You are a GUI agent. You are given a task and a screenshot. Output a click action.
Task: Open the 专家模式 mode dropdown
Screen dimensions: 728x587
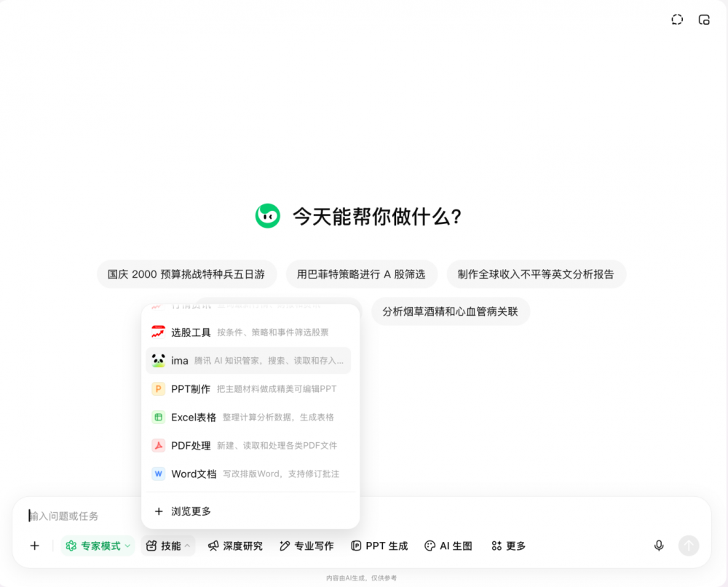pos(98,546)
